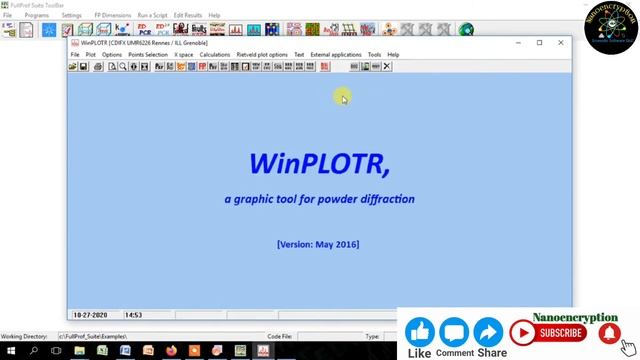Open Task View from the taskbar
The height and width of the screenshot is (360, 640).
tap(56, 351)
